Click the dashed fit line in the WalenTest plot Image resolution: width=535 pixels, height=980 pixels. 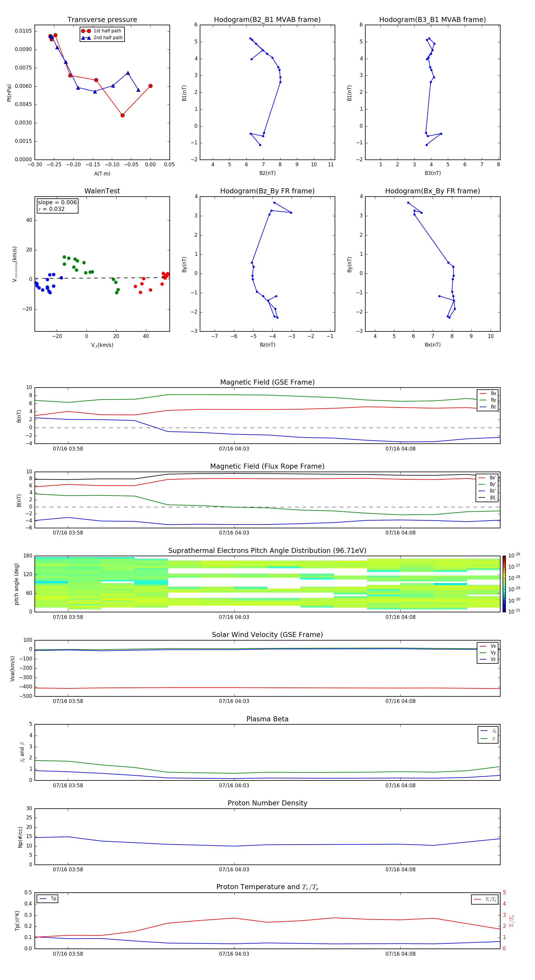(x=102, y=278)
